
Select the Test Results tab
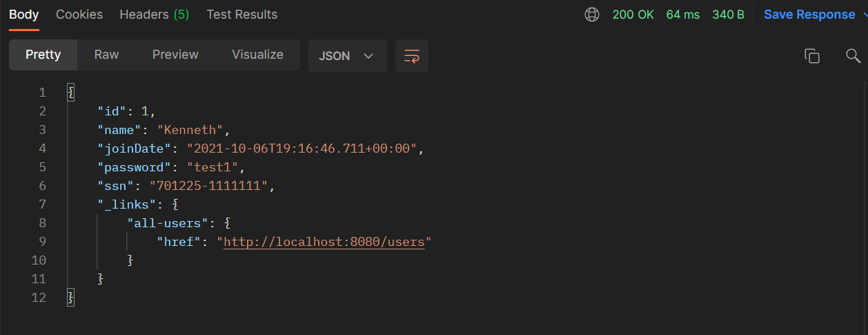242,15
